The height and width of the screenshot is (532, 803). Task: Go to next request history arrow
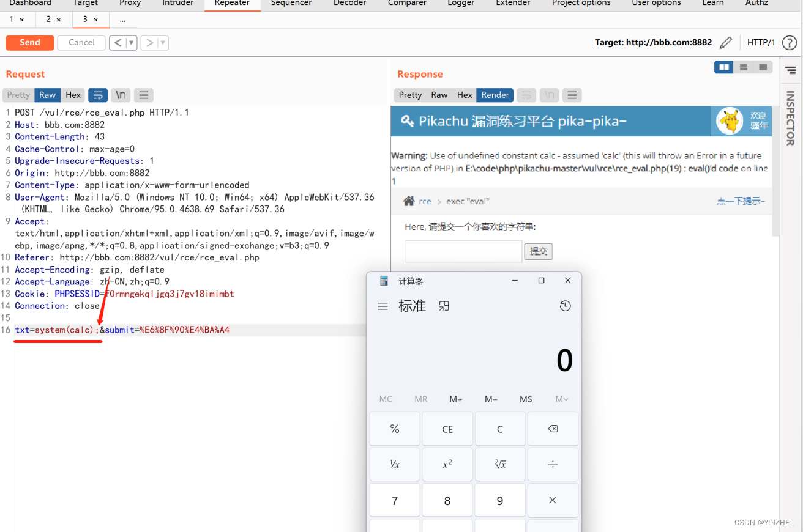tap(149, 43)
